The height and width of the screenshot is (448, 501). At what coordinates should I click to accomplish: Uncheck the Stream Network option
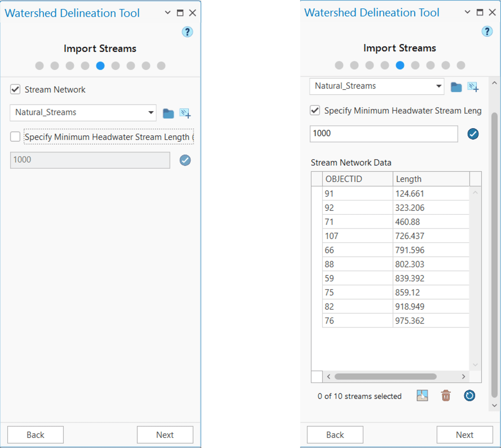(15, 89)
